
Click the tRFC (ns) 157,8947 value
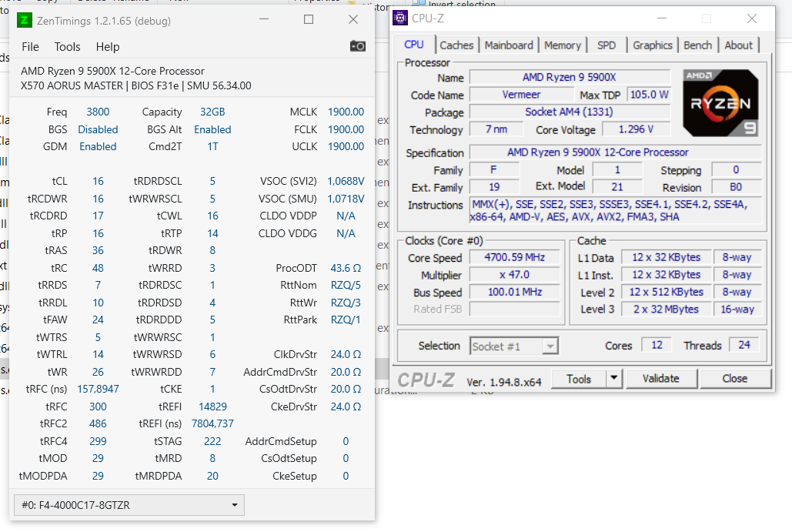(98, 389)
